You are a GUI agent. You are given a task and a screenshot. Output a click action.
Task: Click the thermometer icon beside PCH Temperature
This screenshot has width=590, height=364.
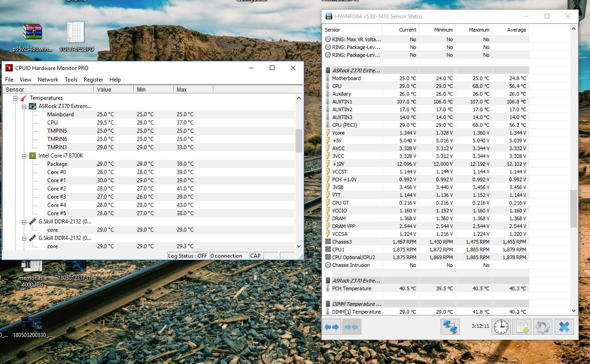[x=328, y=288]
